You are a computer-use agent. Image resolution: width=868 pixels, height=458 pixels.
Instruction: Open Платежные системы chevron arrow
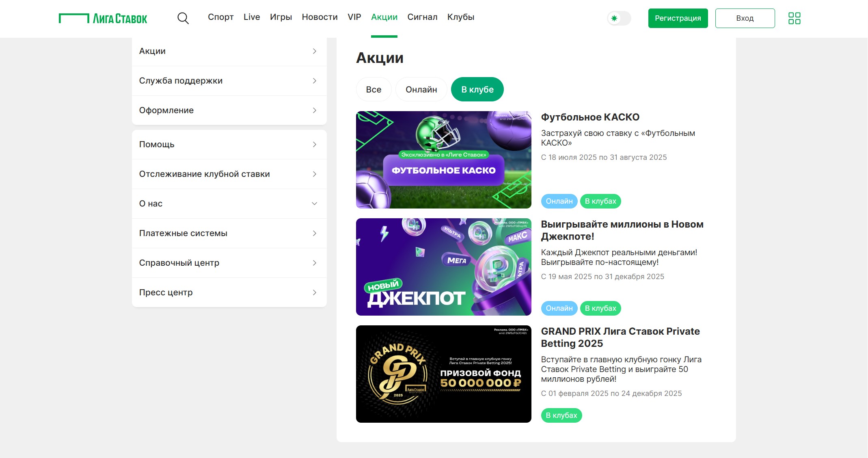pos(314,233)
